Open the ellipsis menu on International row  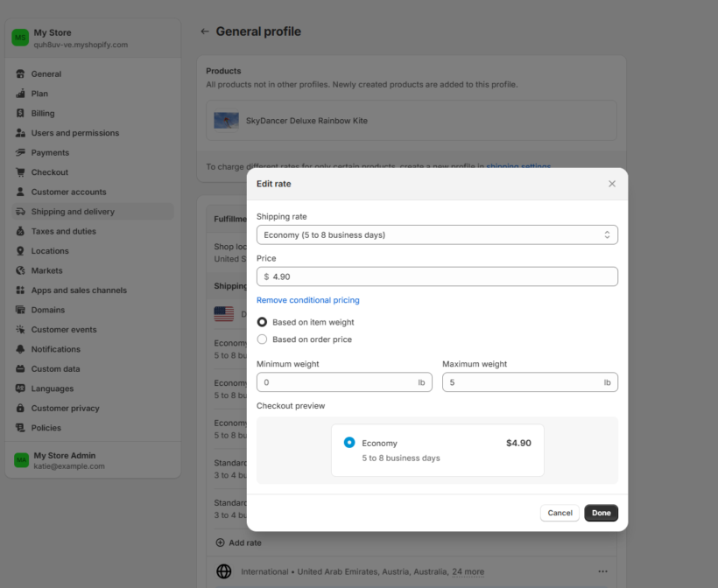[x=602, y=570]
